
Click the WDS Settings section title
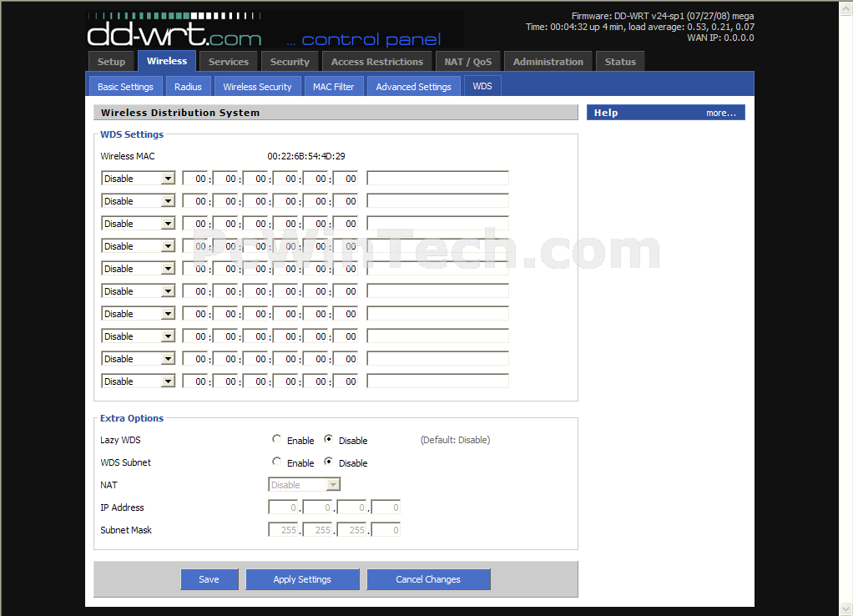[132, 134]
